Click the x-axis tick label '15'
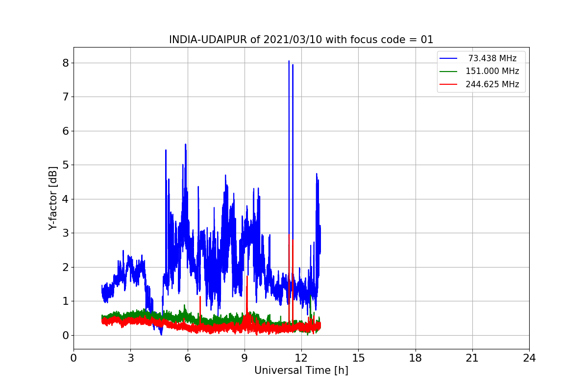 358,358
